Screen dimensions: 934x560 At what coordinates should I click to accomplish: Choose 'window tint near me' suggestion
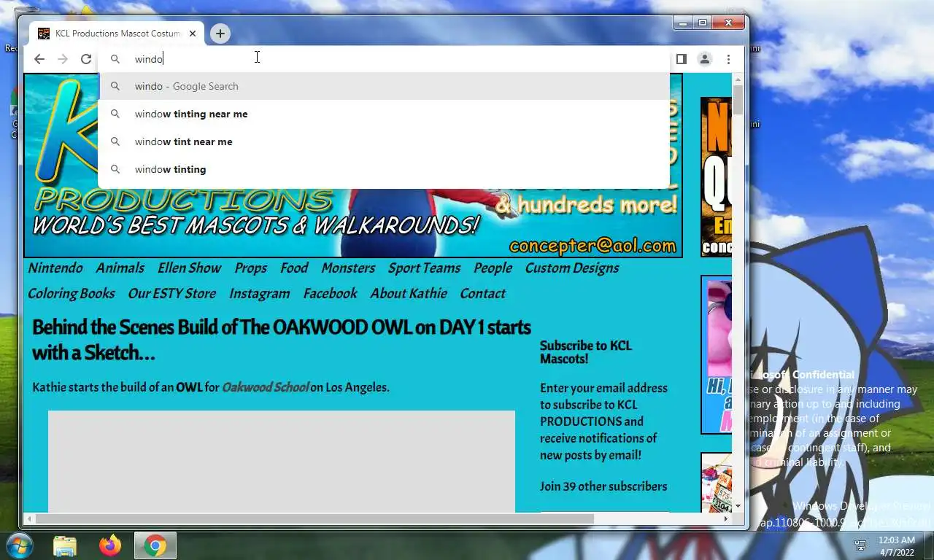pos(384,141)
